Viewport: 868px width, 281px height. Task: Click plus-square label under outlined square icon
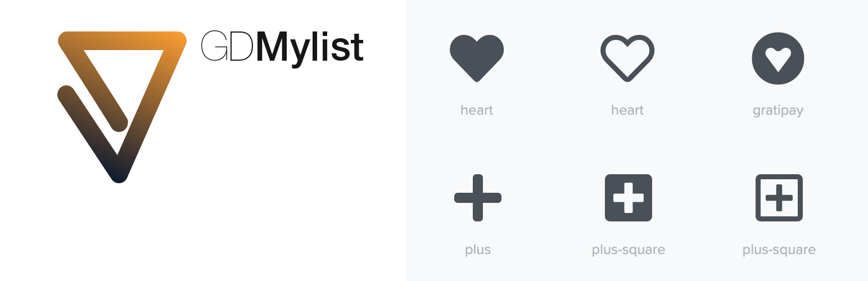pyautogui.click(x=779, y=250)
